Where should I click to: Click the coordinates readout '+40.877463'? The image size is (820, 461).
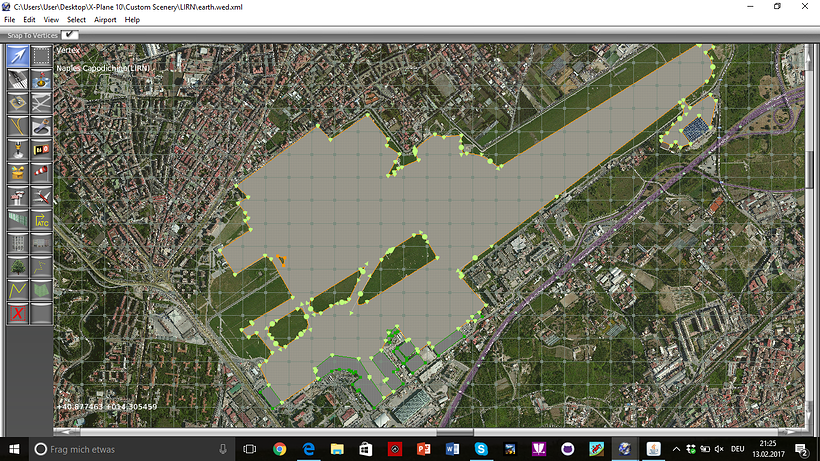(x=80, y=407)
